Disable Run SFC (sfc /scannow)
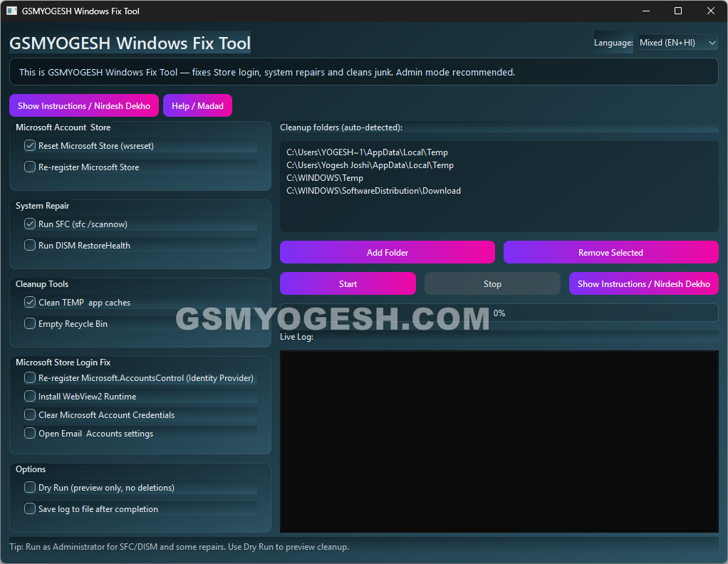 coord(30,224)
